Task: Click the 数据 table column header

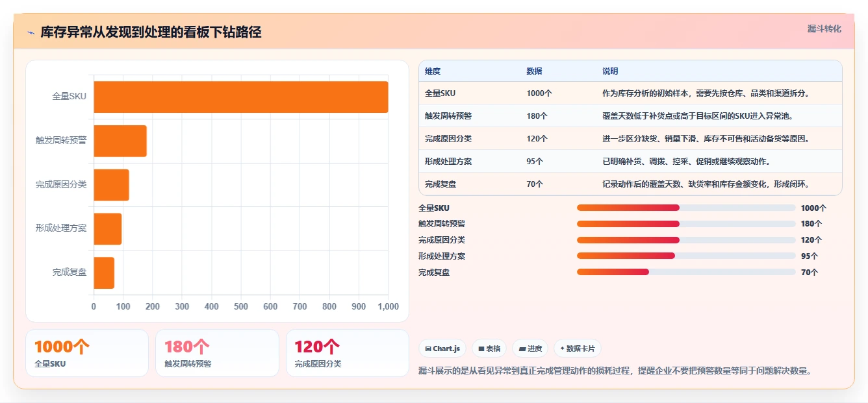Action: pyautogui.click(x=534, y=71)
